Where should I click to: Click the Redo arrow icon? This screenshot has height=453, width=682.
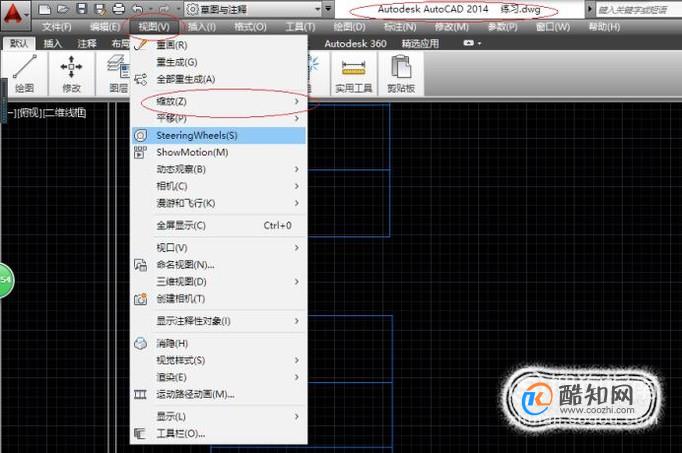[x=164, y=9]
